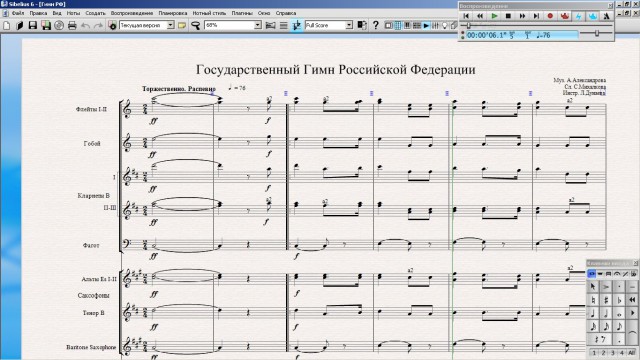Open the Создать menu
Image resolution: width=640 pixels, height=360 pixels.
pos(95,13)
